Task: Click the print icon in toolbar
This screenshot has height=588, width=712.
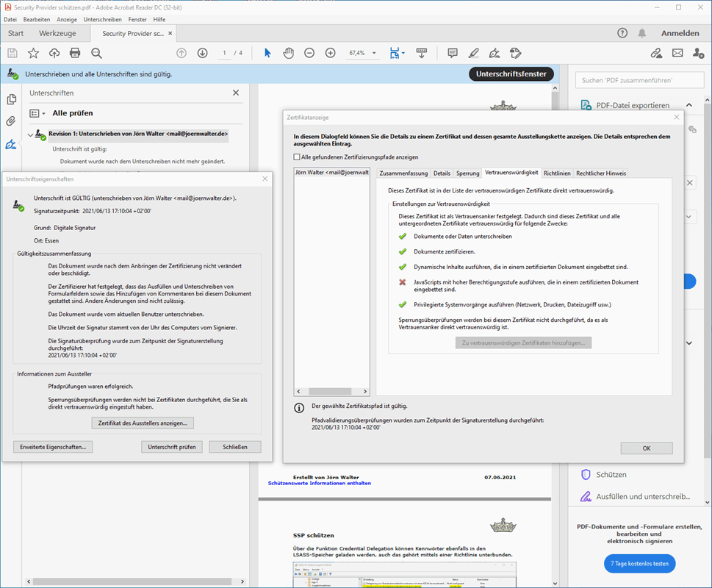Action: [75, 53]
